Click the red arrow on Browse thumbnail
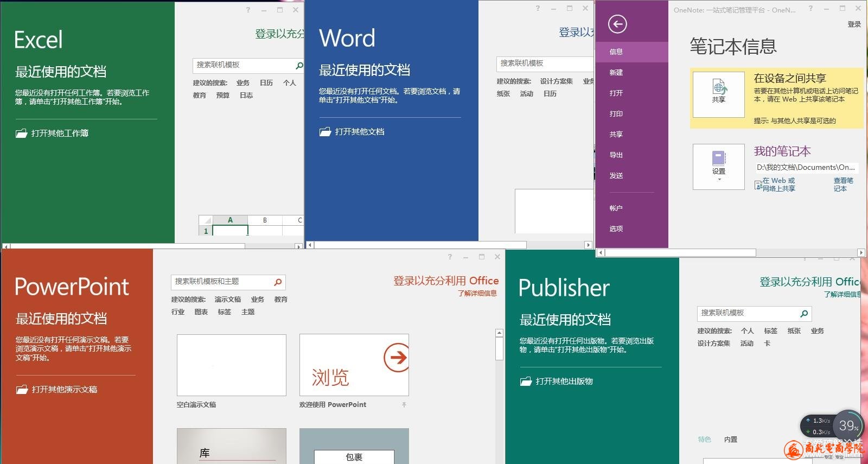The image size is (868, 464). click(x=397, y=357)
